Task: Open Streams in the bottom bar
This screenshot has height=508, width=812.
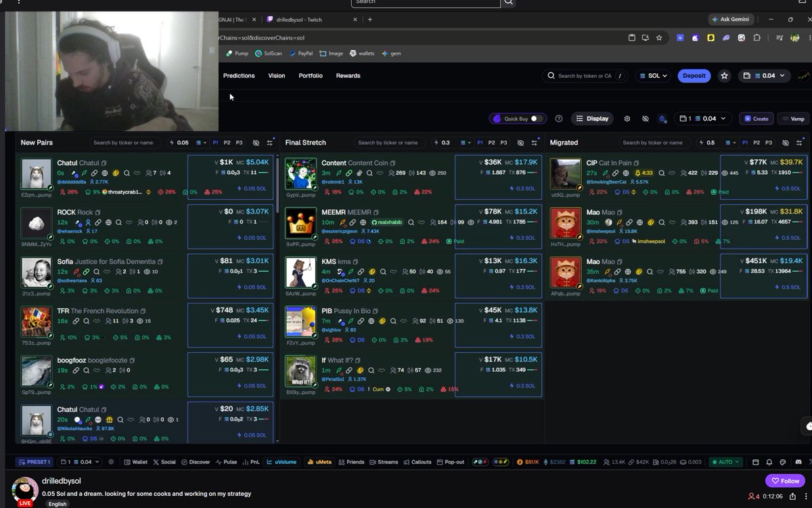Action: (x=384, y=462)
